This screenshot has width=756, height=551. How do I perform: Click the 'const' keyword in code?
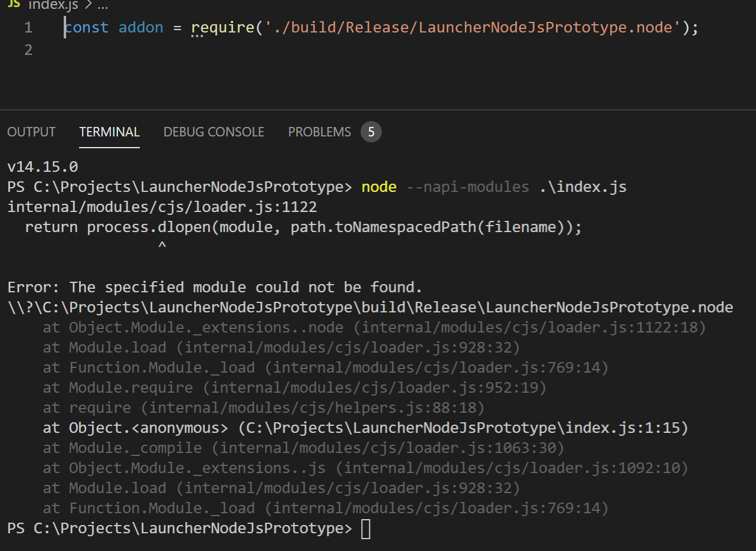coord(87,28)
